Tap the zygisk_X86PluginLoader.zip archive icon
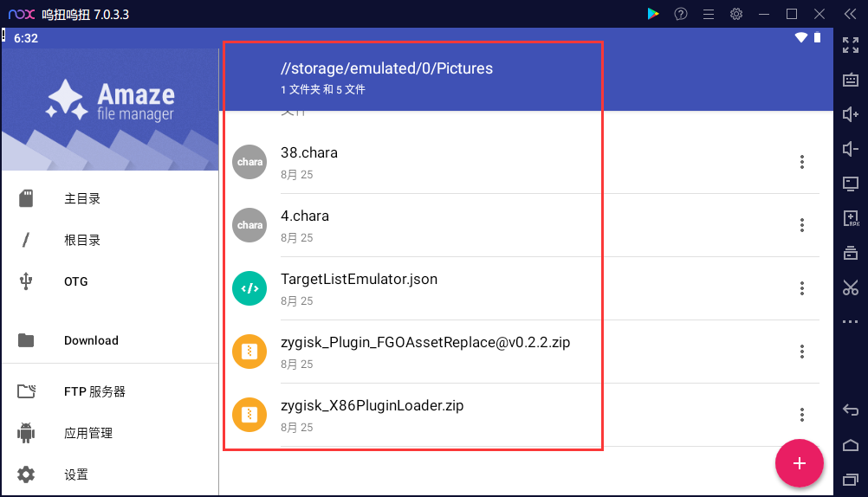Image resolution: width=868 pixels, height=497 pixels. (x=249, y=415)
